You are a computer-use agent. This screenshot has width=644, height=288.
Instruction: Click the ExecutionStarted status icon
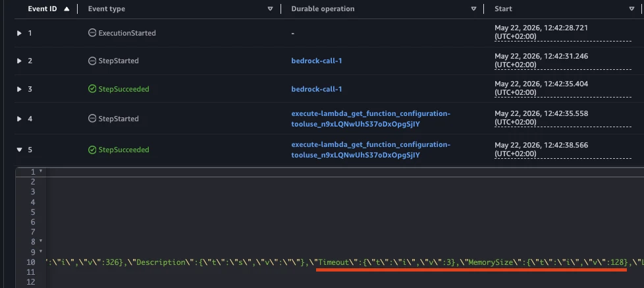click(92, 33)
